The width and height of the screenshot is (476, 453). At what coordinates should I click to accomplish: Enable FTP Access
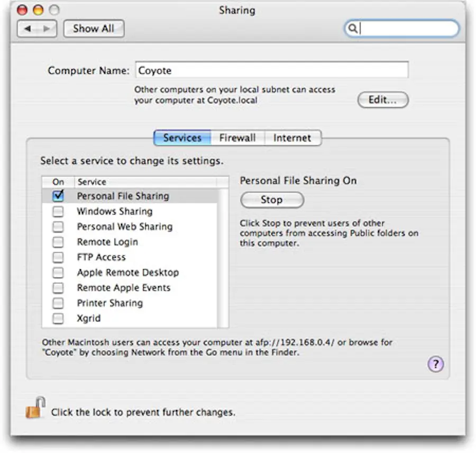[x=58, y=257]
